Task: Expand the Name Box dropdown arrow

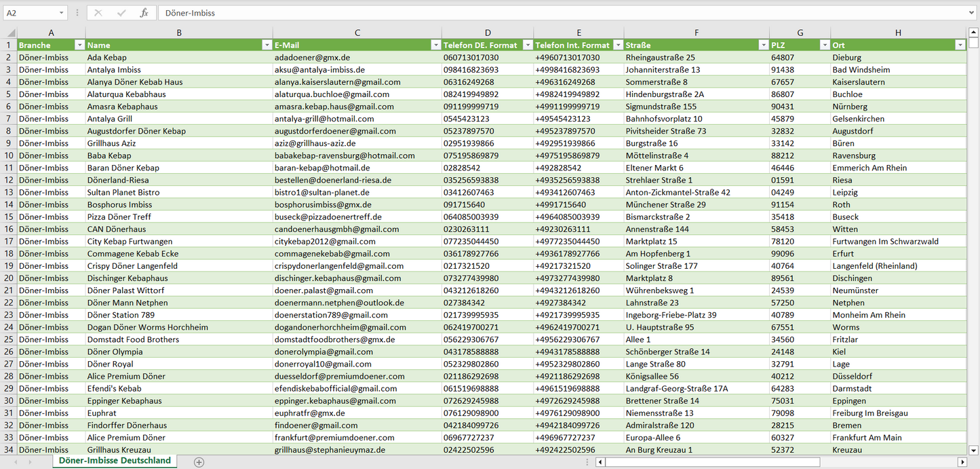Action: [x=62, y=13]
